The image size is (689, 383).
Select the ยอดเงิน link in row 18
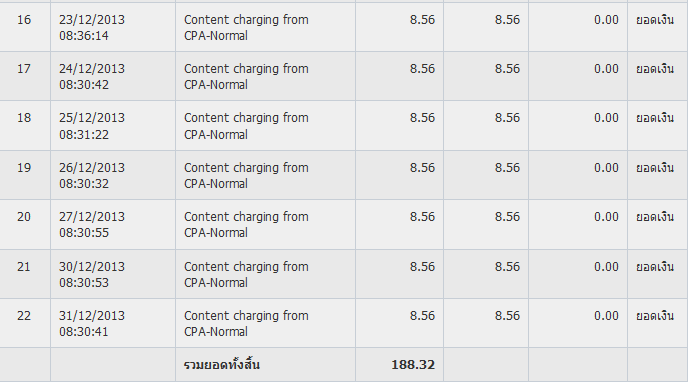pos(655,118)
